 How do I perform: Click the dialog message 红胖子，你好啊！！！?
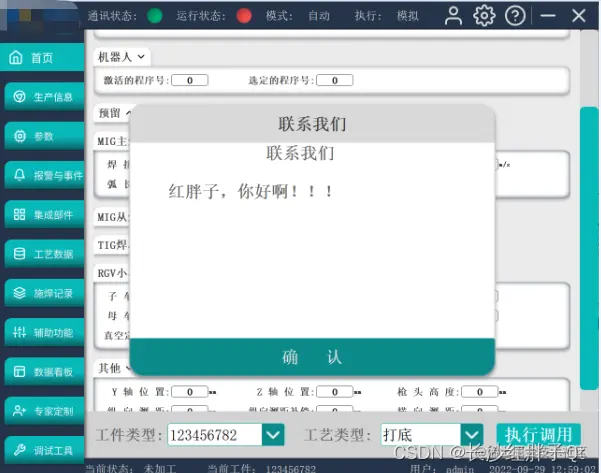(x=251, y=191)
